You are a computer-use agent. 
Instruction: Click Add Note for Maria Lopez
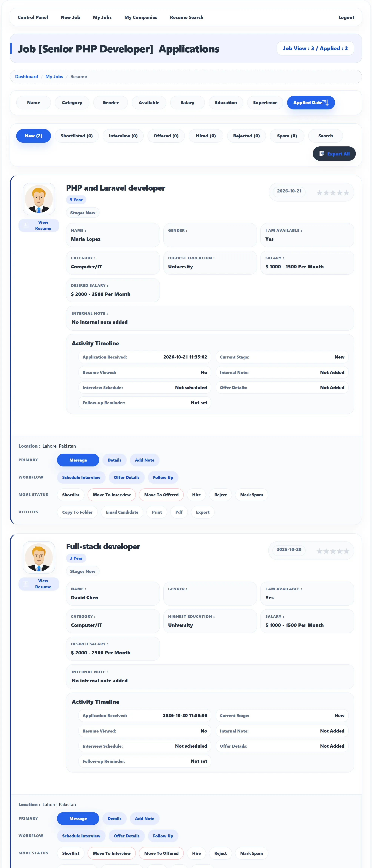coord(144,460)
